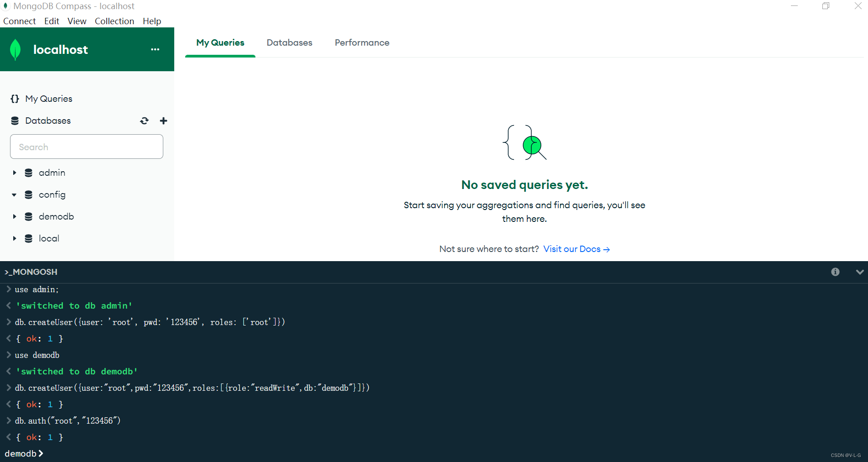Click the createUser command with readWrite role
This screenshot has width=868, height=462.
click(x=192, y=388)
